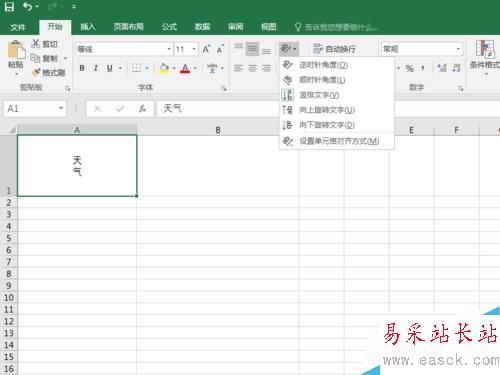This screenshot has height=375, width=500.
Task: Toggle italic formatting
Action: [x=96, y=68]
